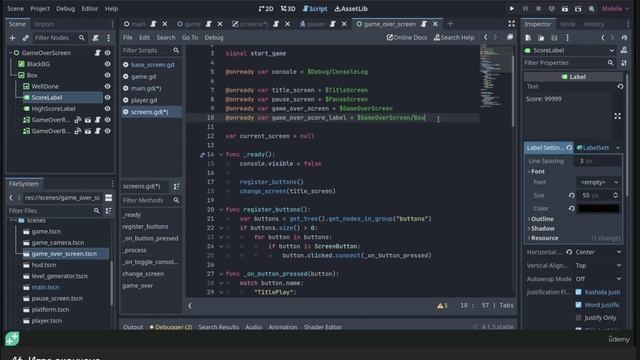Open the font Color black swatch

click(x=598, y=209)
